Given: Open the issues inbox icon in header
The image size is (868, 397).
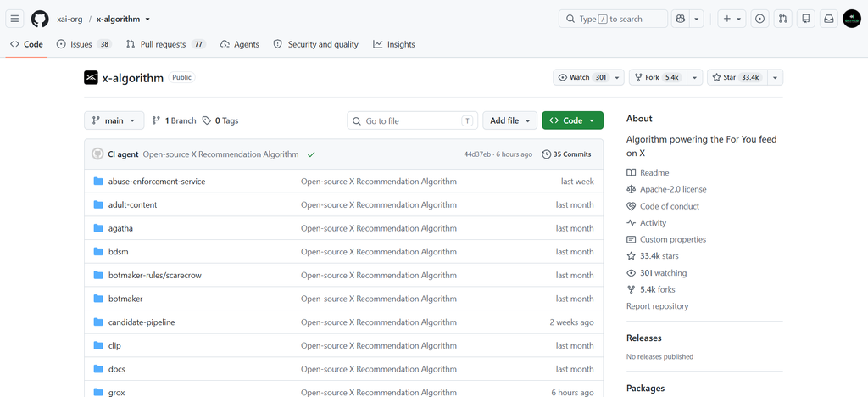Looking at the screenshot, I should pos(760,19).
